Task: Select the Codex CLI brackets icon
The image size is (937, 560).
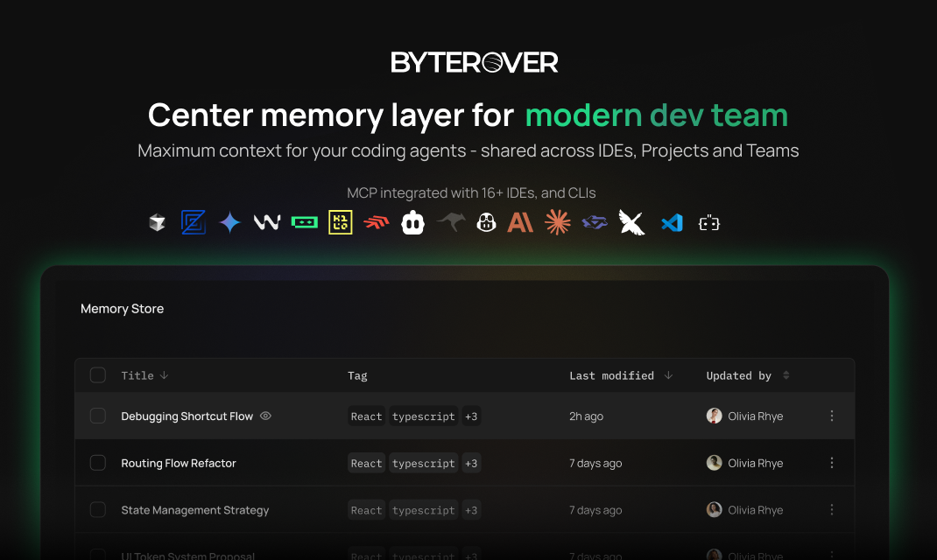Action: pos(708,222)
